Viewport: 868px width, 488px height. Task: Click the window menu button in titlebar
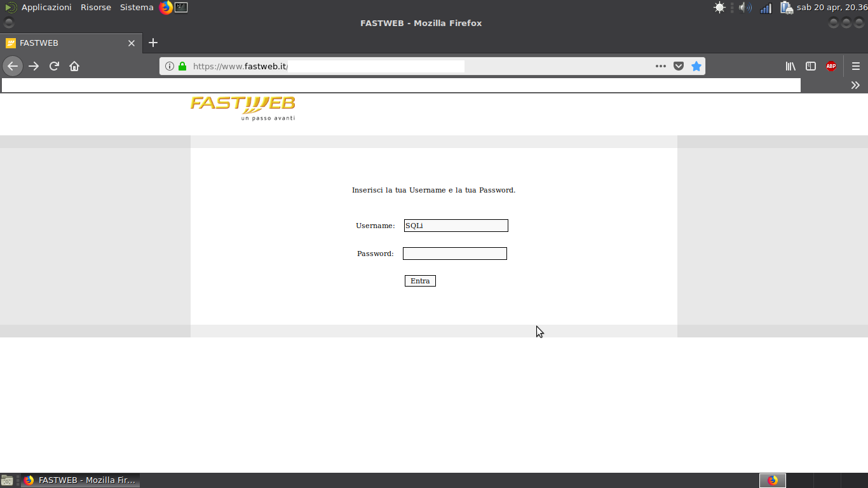(x=8, y=23)
